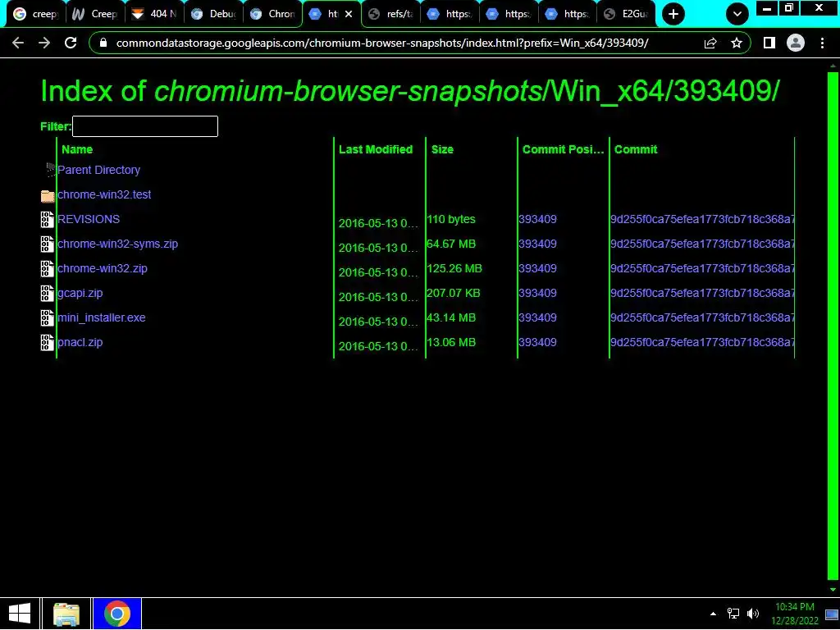Open the user profile avatar menu

click(x=796, y=43)
